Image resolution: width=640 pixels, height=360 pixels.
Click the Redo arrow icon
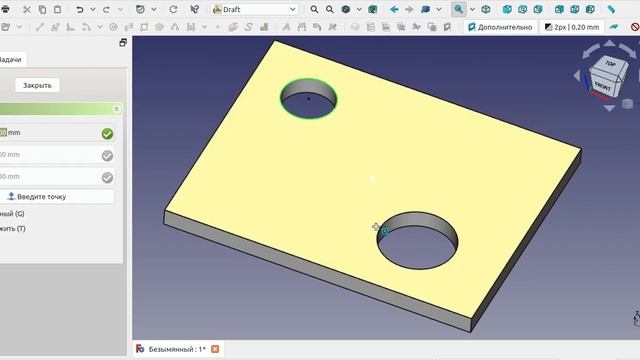[107, 9]
